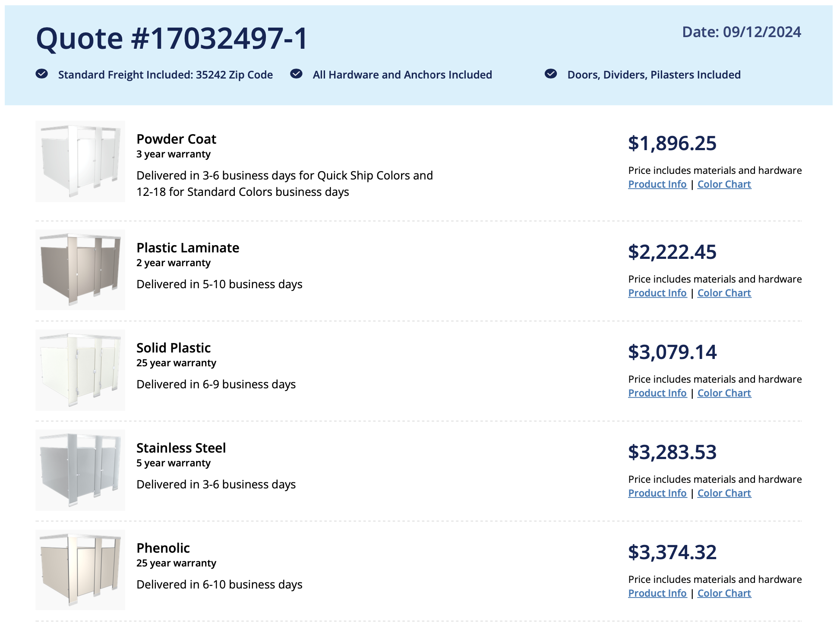Screen dimensions: 840x642
Task: Open the Powder Coat partition thumbnail
Action: click(80, 161)
